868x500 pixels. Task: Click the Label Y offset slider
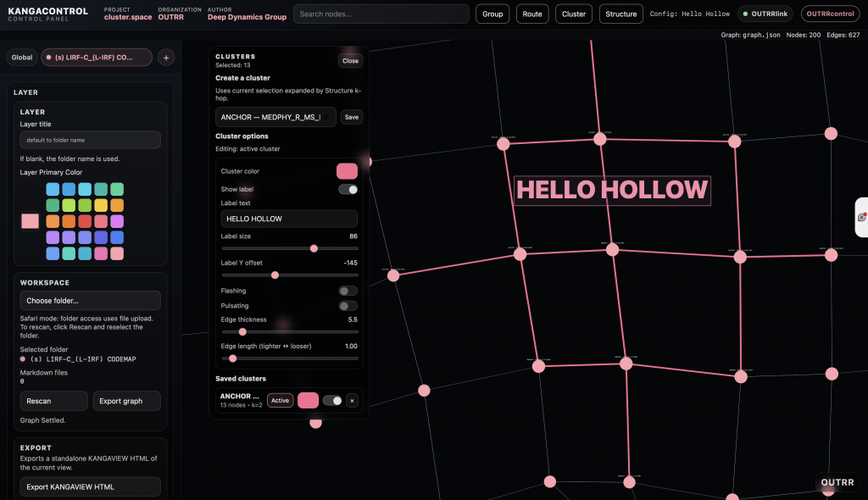point(289,275)
